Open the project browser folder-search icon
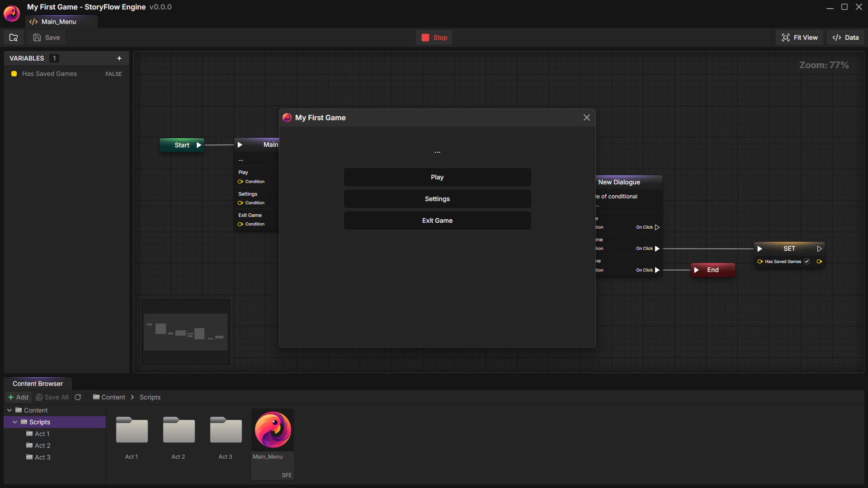This screenshot has width=868, height=488. [x=13, y=38]
